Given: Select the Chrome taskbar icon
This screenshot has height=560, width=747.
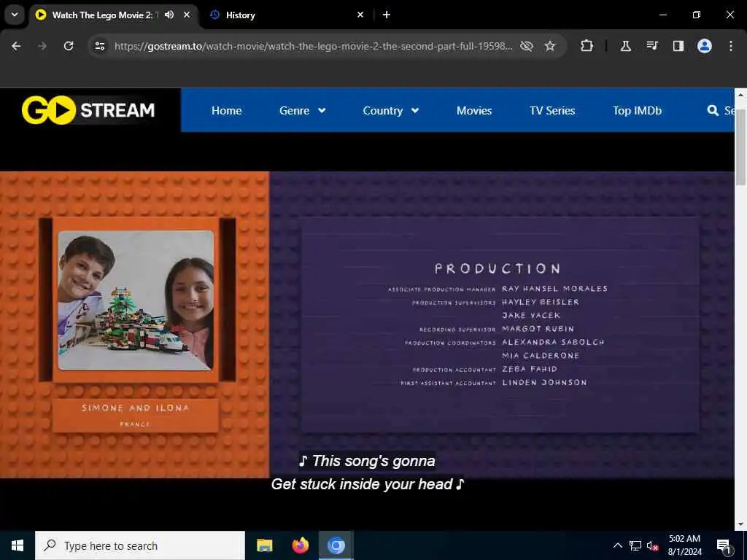Looking at the screenshot, I should click(x=336, y=545).
